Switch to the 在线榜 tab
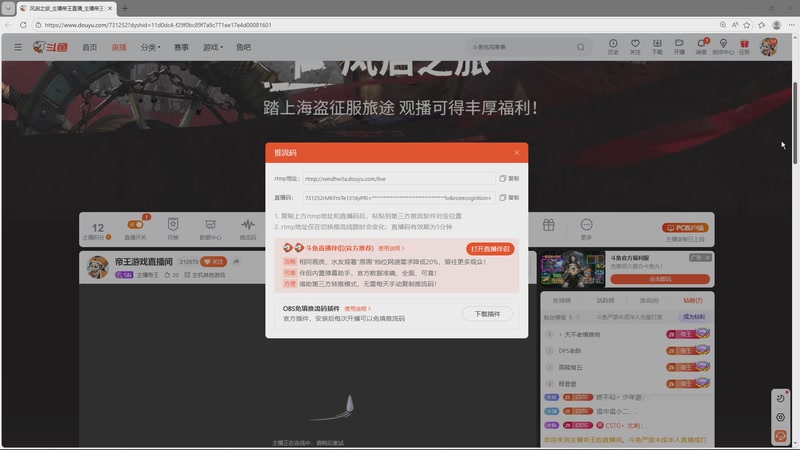 (x=562, y=301)
